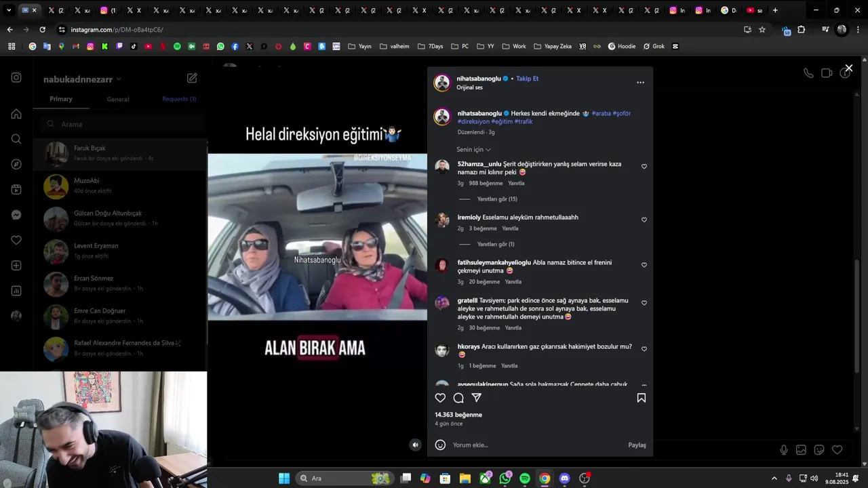Open the comment bubble icon under post
This screenshot has height=488, width=868.
458,398
